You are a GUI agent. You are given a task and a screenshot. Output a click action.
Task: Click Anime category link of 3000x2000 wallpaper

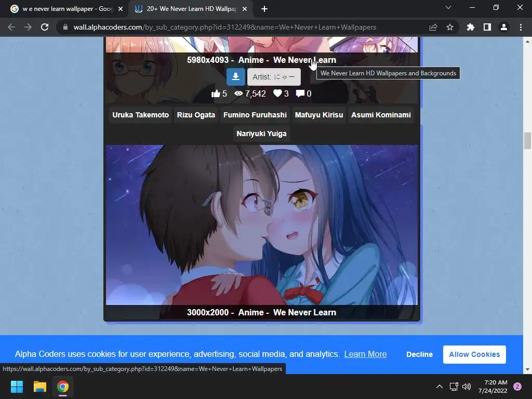coord(251,312)
